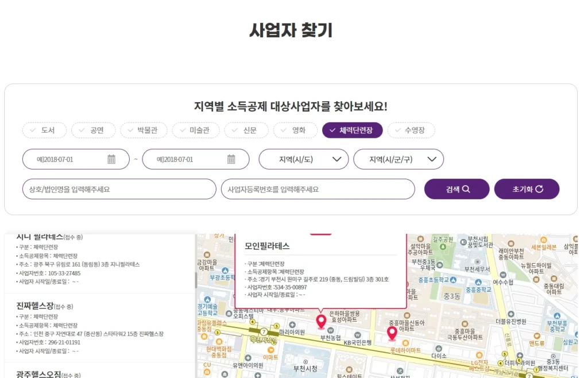Click the 상호/법인명 input field
The image size is (588, 378).
118,188
